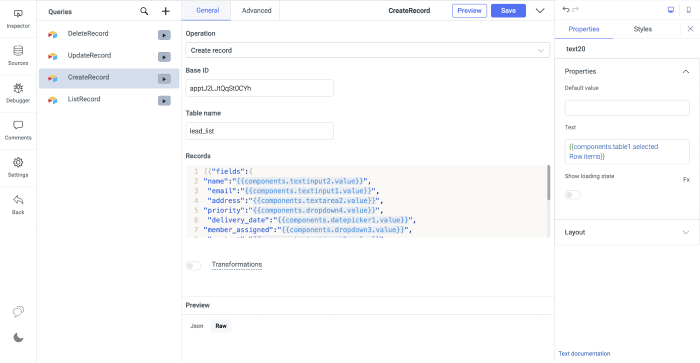Click Airtable icon beside ListRecord
Image resolution: width=700 pixels, height=363 pixels.
click(53, 100)
